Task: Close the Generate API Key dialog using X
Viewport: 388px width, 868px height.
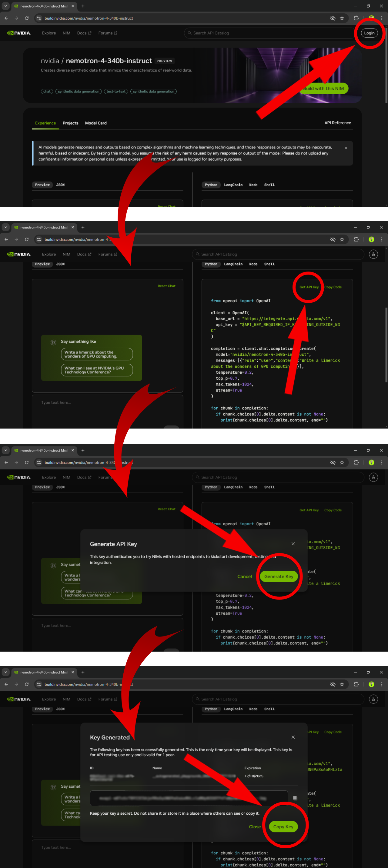Action: [293, 543]
